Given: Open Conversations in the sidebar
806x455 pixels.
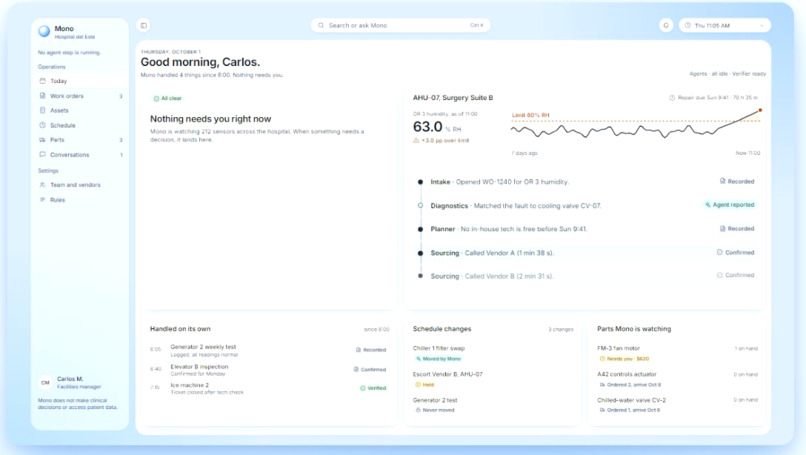Looking at the screenshot, I should coord(81,154).
